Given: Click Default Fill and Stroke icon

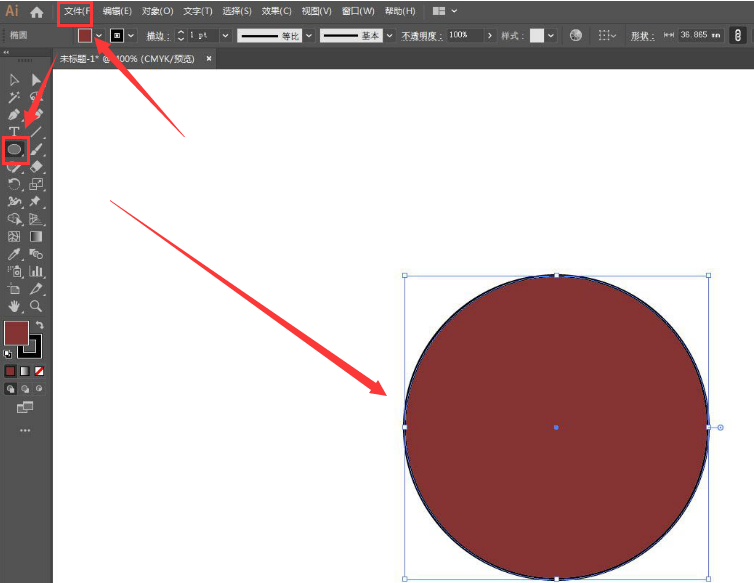Looking at the screenshot, I should pyautogui.click(x=8, y=354).
